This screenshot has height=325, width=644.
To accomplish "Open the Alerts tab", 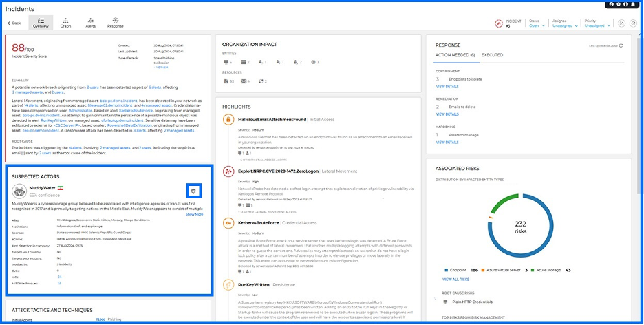I will [90, 23].
